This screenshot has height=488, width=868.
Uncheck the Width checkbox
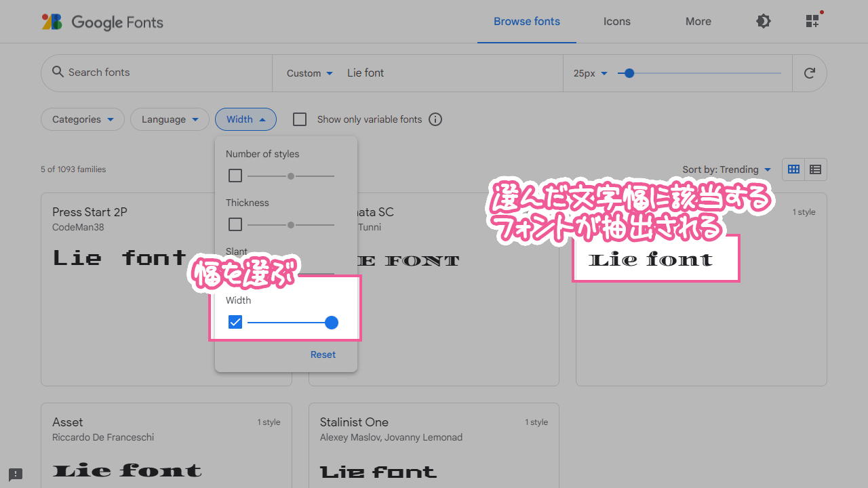click(x=235, y=323)
